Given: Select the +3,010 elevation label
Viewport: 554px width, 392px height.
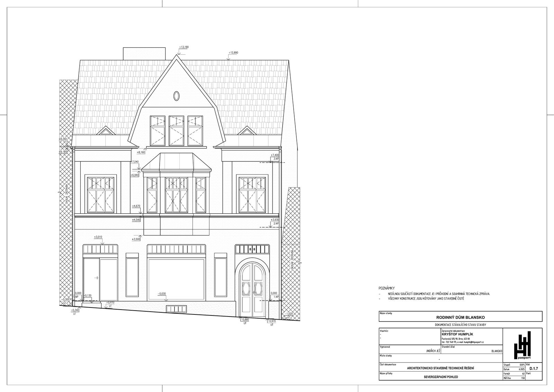Looking at the screenshot, I should (98, 237).
